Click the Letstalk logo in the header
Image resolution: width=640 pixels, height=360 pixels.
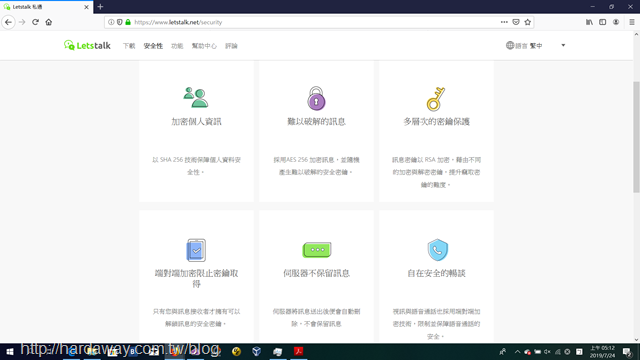click(87, 45)
